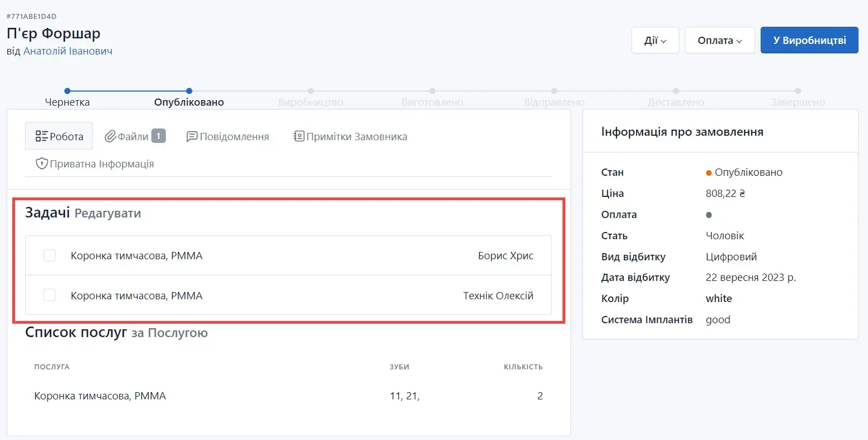Viewport: 868px width, 440px height.
Task: Click the paperclip icon next to Файли
Action: coord(110,136)
